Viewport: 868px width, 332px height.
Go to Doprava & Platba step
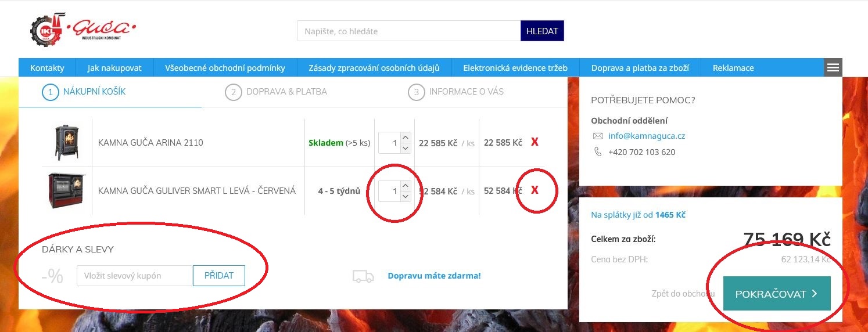[276, 92]
